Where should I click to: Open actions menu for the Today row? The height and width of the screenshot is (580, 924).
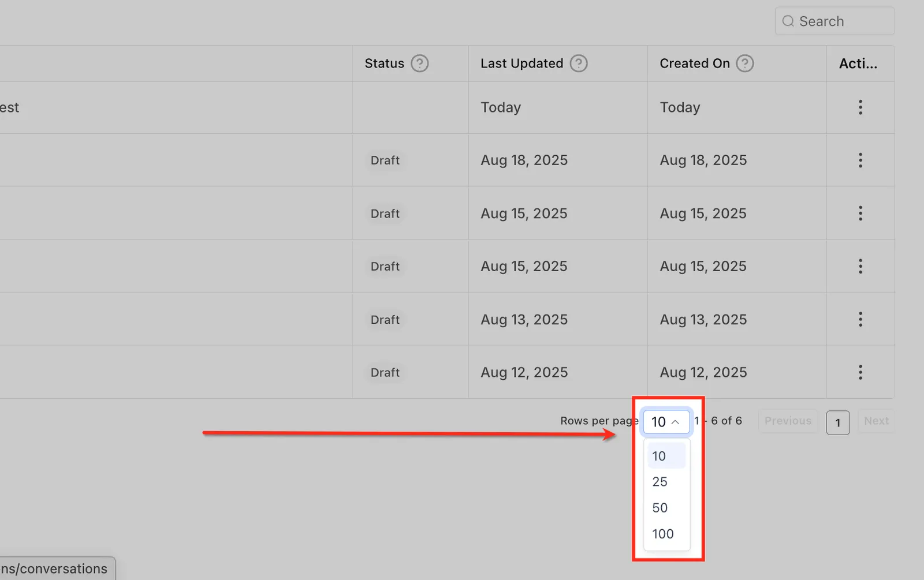[860, 107]
